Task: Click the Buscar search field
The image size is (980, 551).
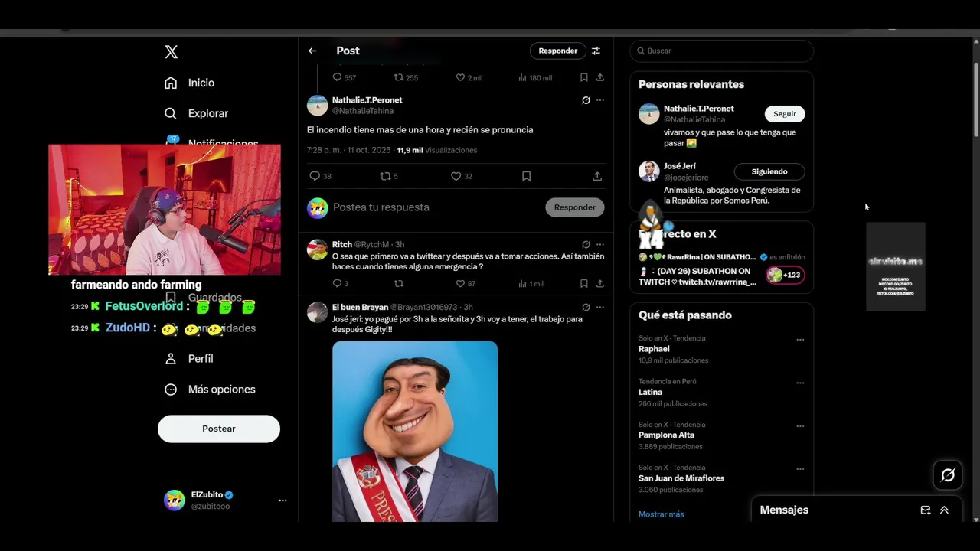Action: pyautogui.click(x=721, y=51)
